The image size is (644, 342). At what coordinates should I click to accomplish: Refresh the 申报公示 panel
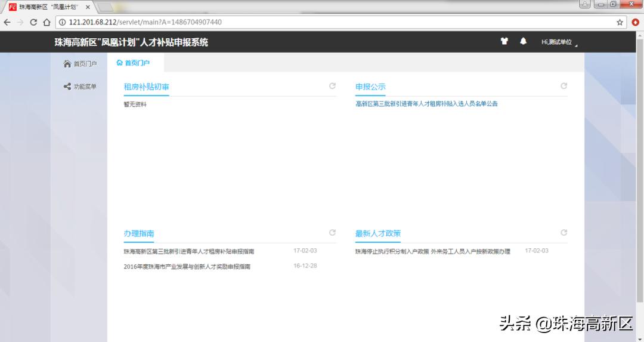click(x=563, y=86)
